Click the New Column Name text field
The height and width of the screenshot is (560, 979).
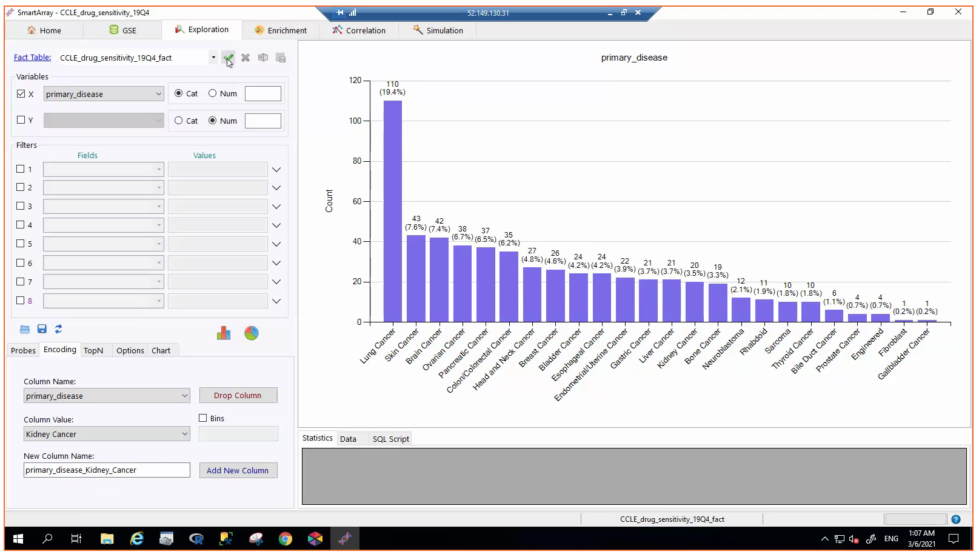(x=107, y=470)
